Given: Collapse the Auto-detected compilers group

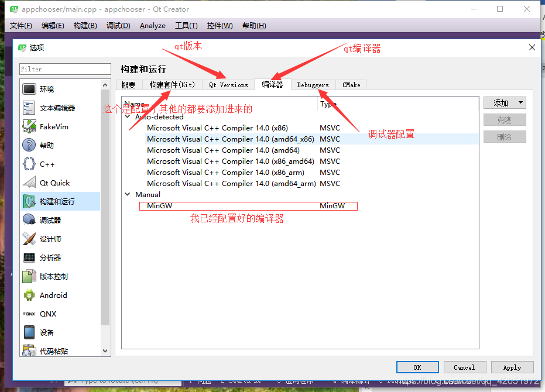Looking at the screenshot, I should click(x=128, y=117).
